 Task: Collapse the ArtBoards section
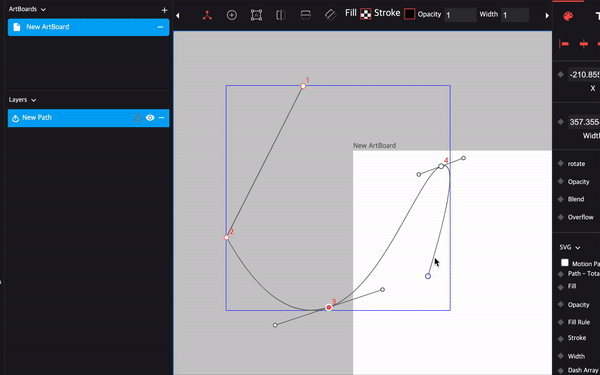coord(43,10)
